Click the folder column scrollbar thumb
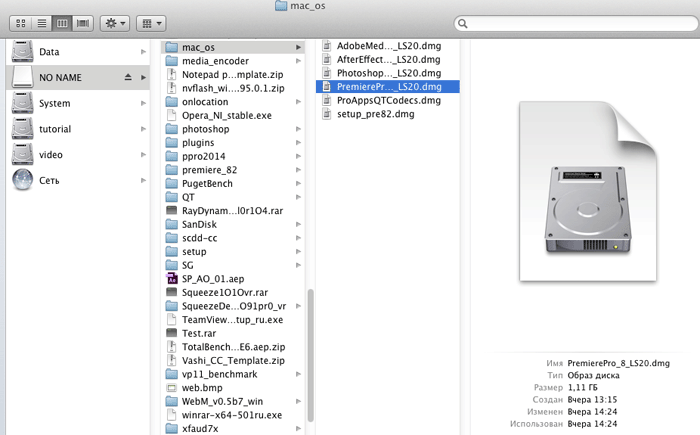 (310, 356)
